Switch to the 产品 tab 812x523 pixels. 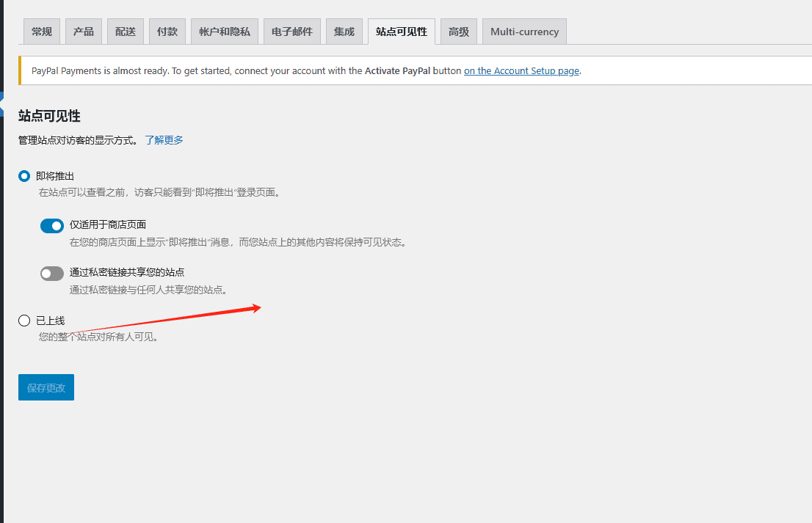point(84,32)
